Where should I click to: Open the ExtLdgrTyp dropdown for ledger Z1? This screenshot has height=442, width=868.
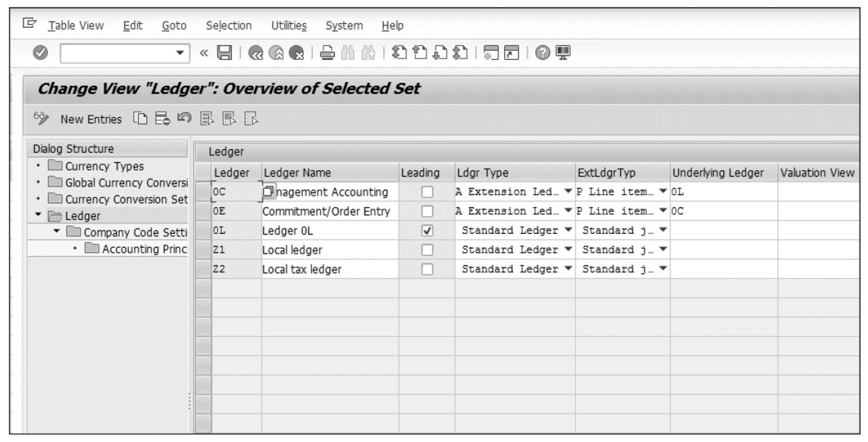(662, 250)
